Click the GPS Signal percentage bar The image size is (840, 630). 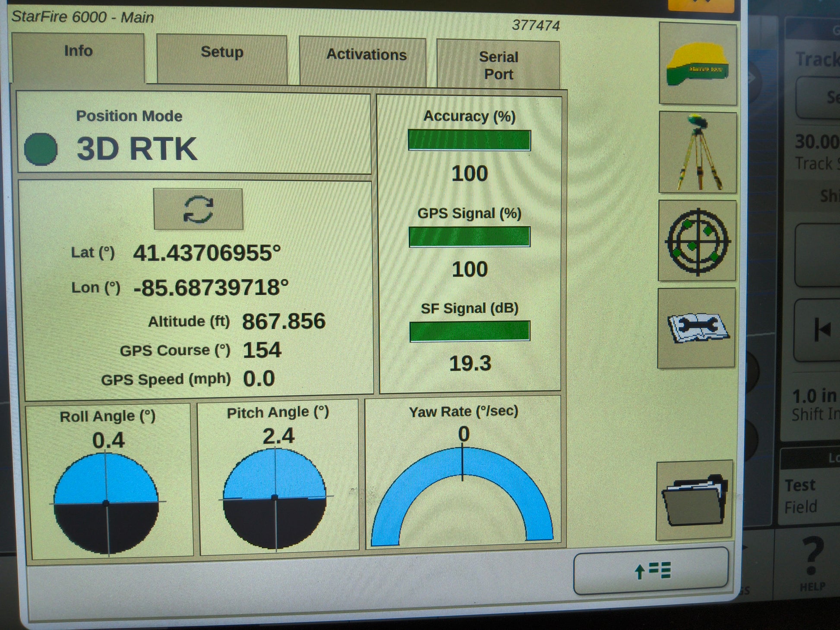click(469, 237)
